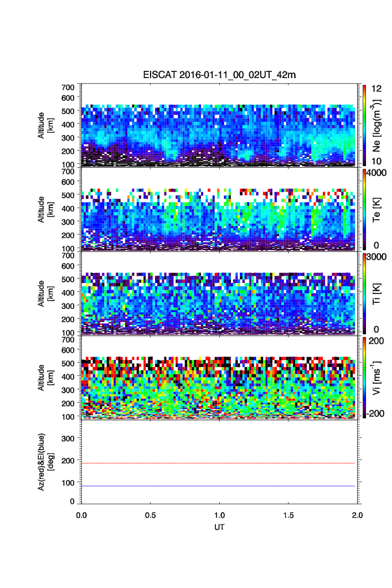Screen dimensions: 392x588
Task: Click the red azimuth line
Action: 219,463
